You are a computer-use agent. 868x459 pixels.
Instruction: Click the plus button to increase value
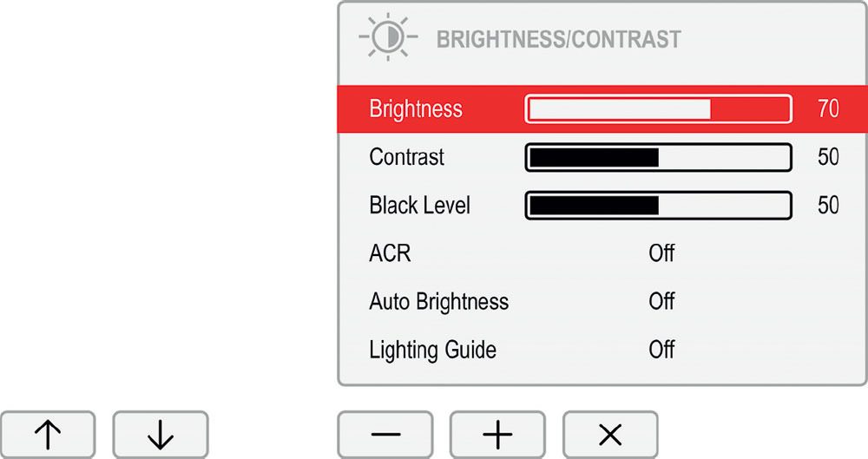click(x=497, y=435)
